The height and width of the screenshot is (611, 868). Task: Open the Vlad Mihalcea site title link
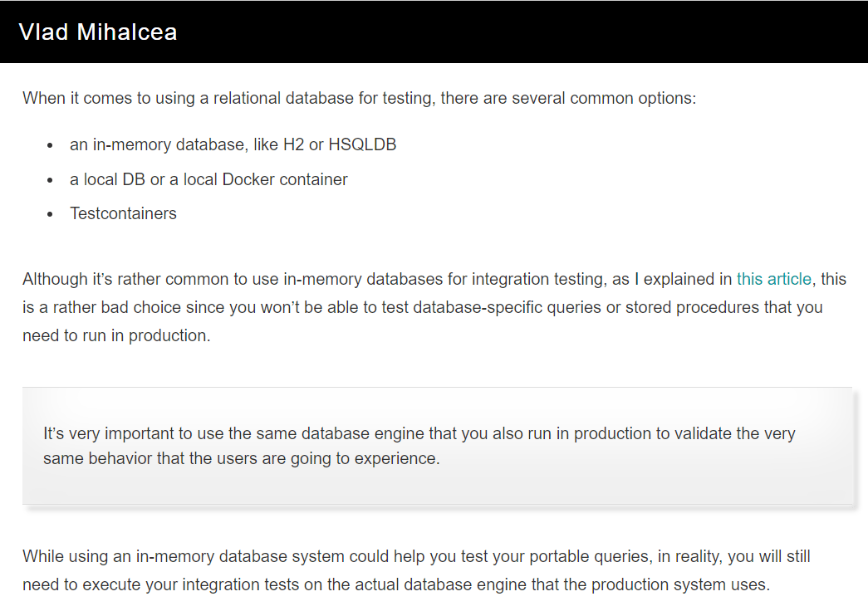pos(98,32)
